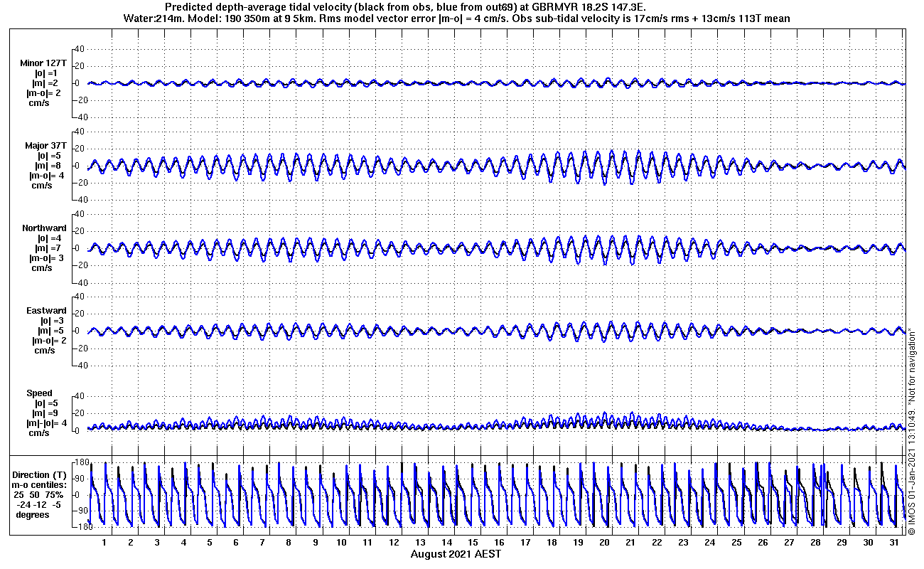Click the 'cm/s' unit under Speed panel

pos(38,433)
